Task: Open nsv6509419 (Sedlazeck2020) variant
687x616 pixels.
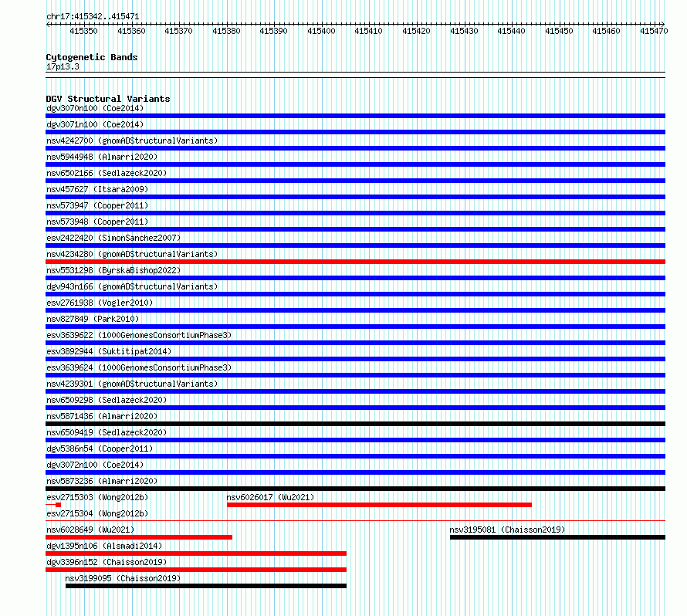Action: 107,432
